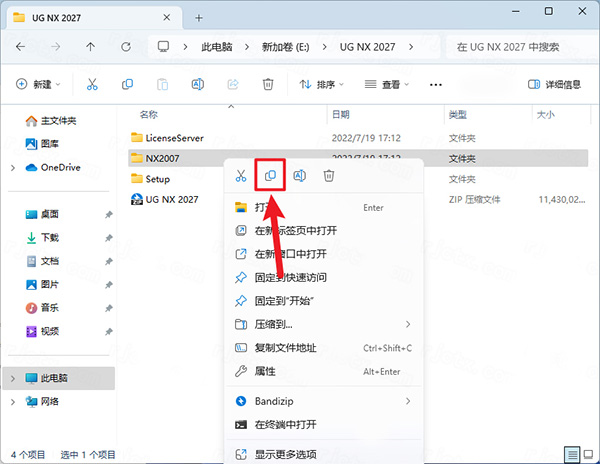
Task: Toggle the 详细信息 details pane
Action: pyautogui.click(x=554, y=84)
